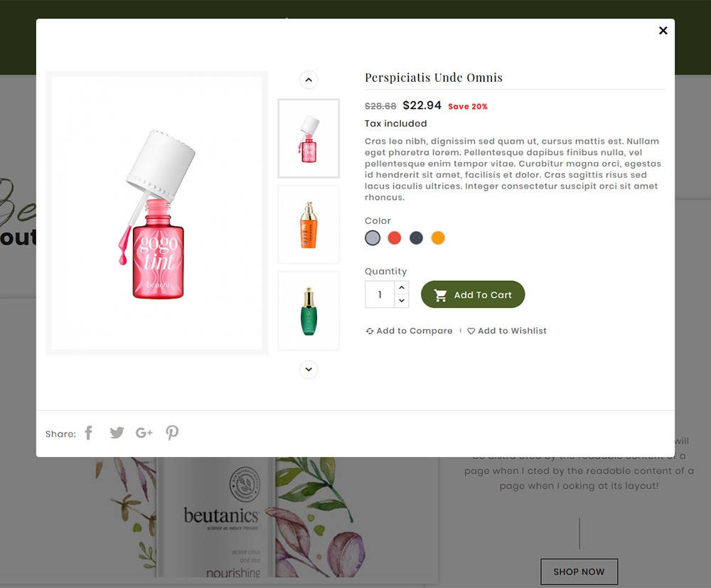
Task: Increase quantity with the up arrow
Action: (401, 287)
